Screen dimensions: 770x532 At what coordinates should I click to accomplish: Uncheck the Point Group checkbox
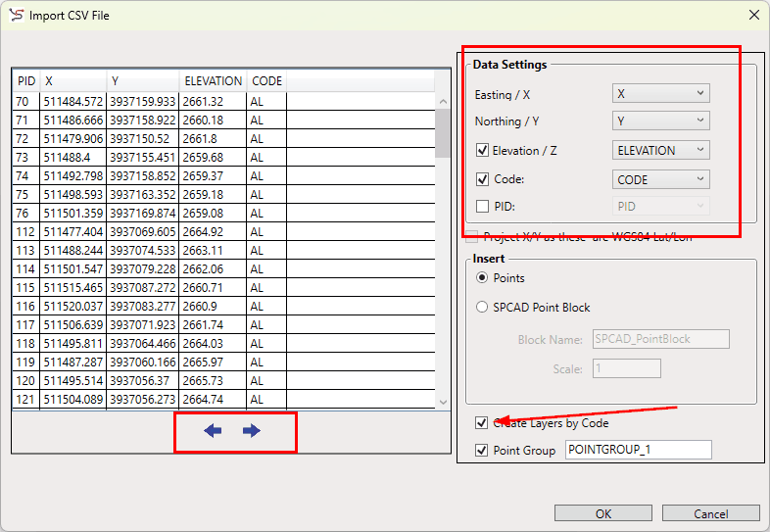point(482,451)
